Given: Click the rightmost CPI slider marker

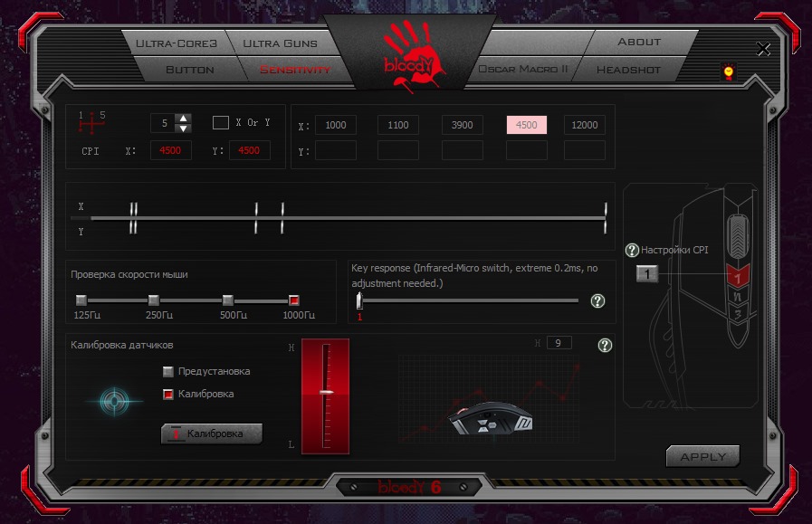Looking at the screenshot, I should [606, 218].
